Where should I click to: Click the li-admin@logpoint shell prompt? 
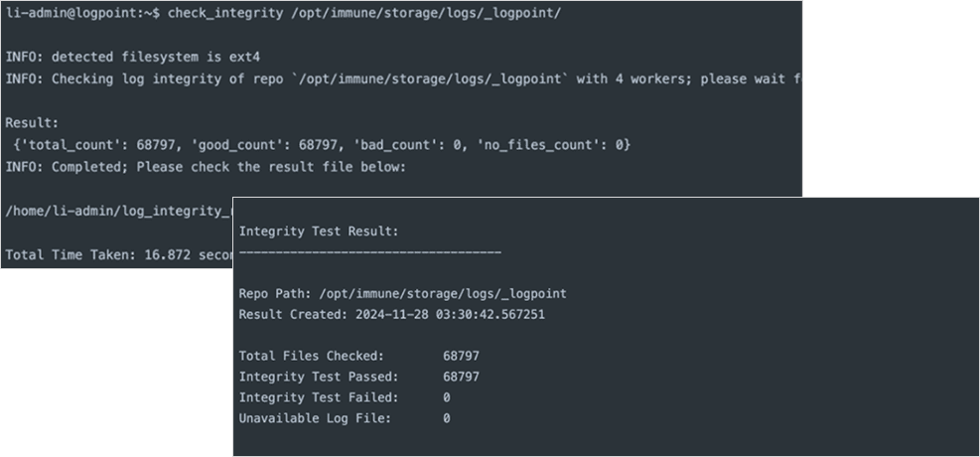point(79,14)
